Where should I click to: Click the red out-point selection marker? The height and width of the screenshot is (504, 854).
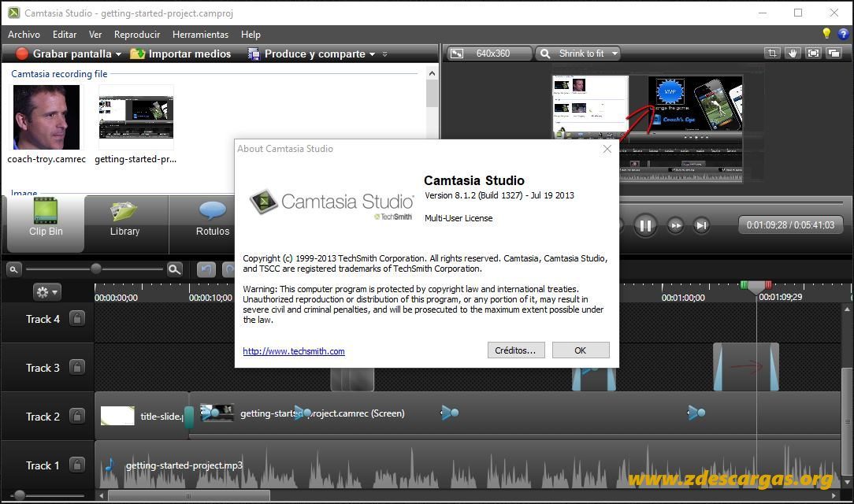(768, 284)
